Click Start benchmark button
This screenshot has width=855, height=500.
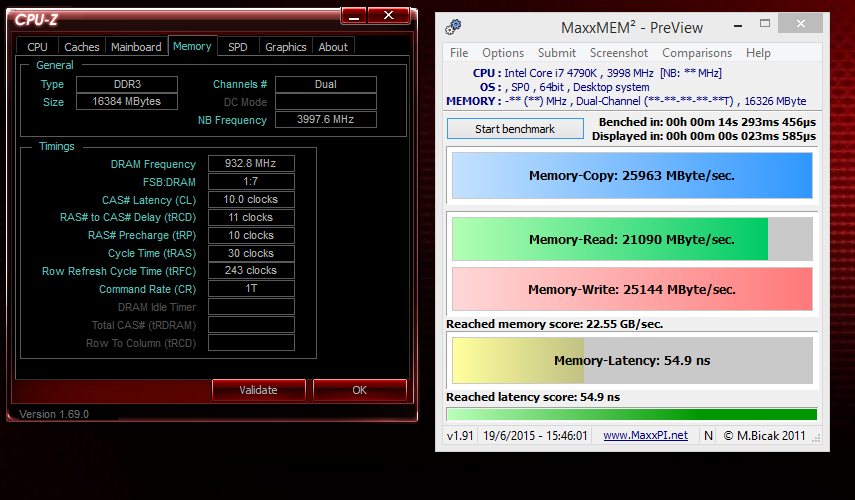tap(515, 129)
